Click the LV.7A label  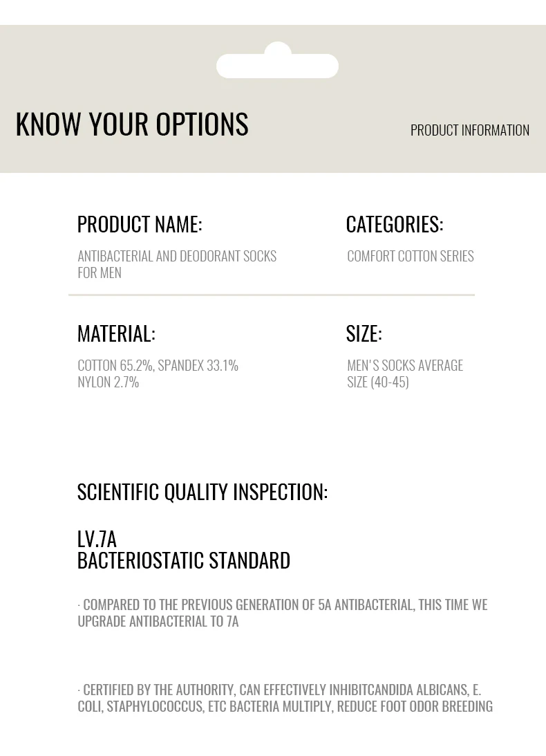97,539
